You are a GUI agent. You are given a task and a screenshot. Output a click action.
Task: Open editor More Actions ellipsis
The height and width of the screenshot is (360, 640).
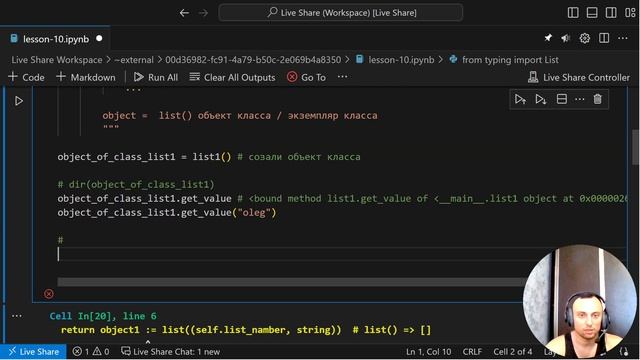pyautogui.click(x=622, y=38)
